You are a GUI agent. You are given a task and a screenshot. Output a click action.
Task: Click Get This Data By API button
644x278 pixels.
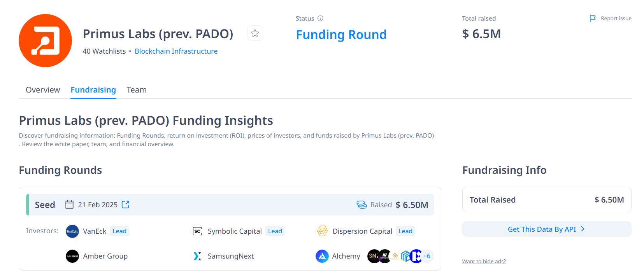pos(546,229)
